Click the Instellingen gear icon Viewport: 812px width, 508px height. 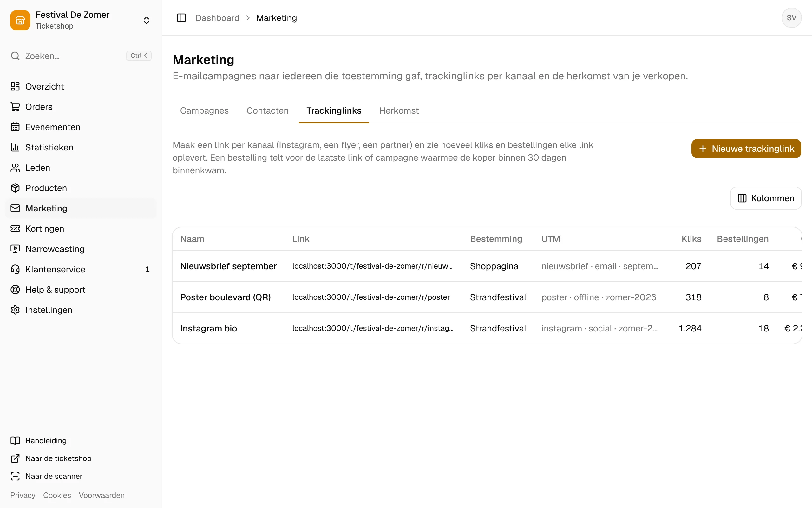point(15,310)
